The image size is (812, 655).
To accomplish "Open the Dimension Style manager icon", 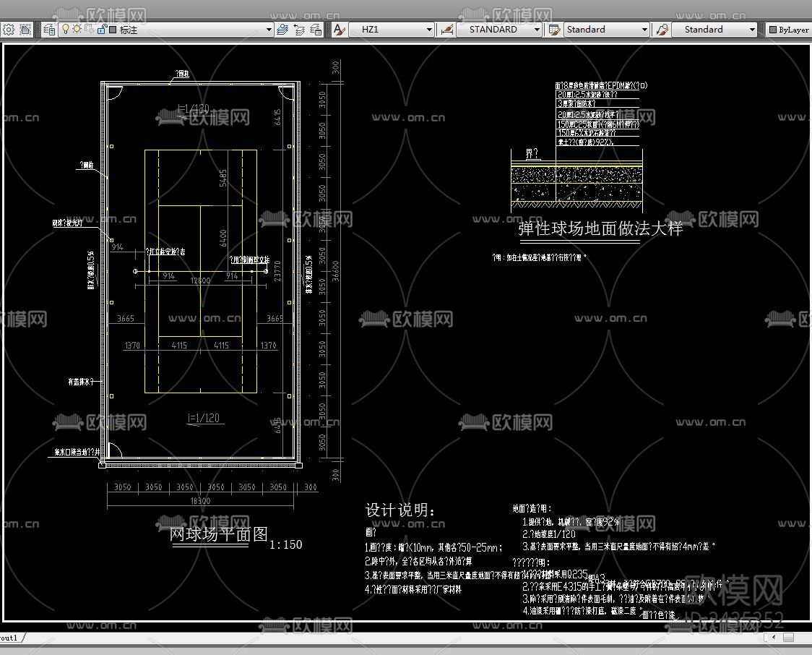I will coord(447,30).
